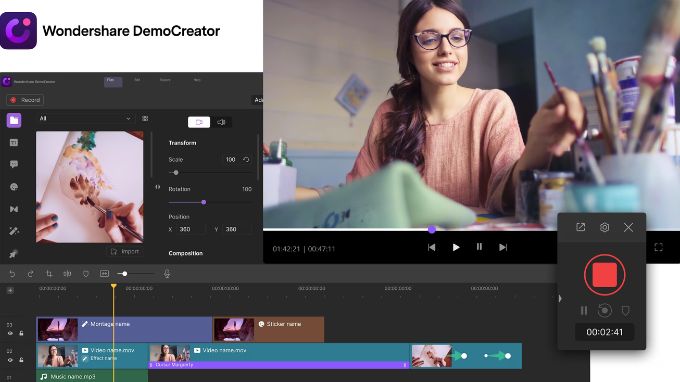This screenshot has height=382, width=680.
Task: Pause recording in the recorder widget
Action: (584, 310)
